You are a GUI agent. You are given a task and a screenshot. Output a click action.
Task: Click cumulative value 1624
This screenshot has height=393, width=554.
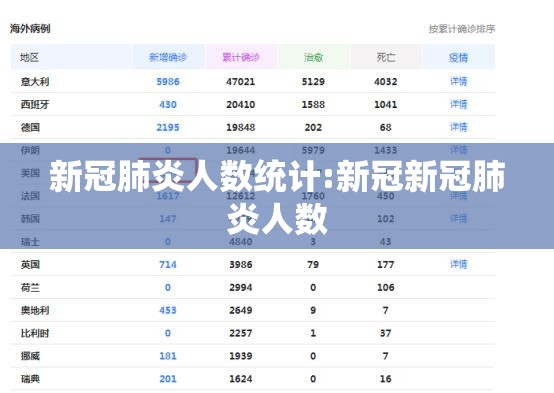(x=241, y=379)
